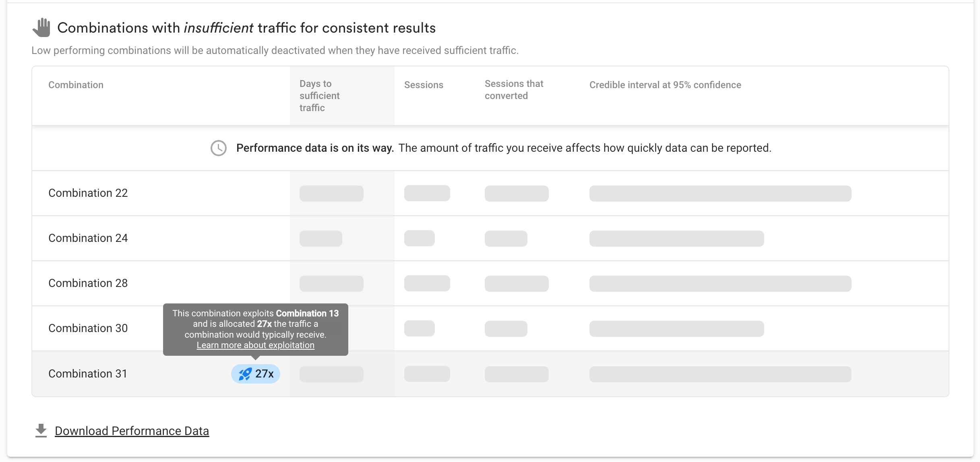Click the rocket icon in 27x badge
Screen dimensions: 980x462
(x=245, y=374)
